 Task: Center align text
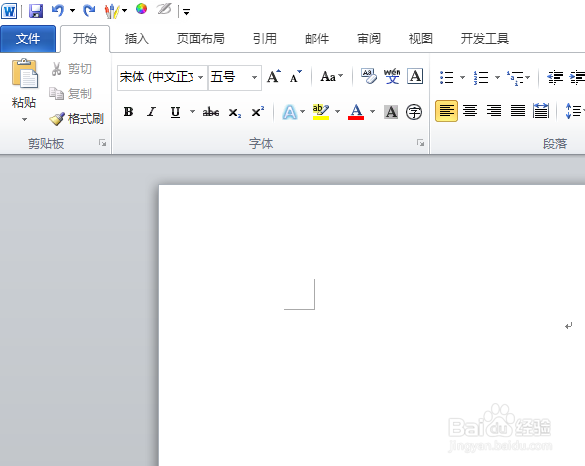tap(470, 111)
